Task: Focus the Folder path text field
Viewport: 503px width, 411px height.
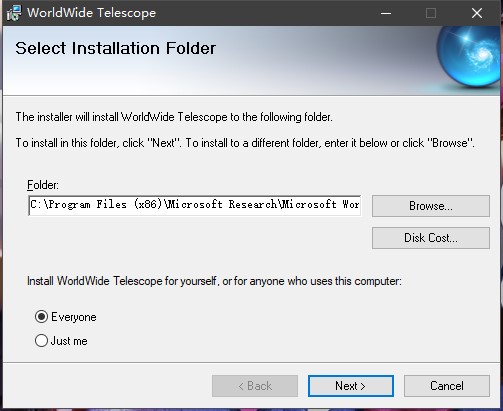Action: pyautogui.click(x=194, y=205)
